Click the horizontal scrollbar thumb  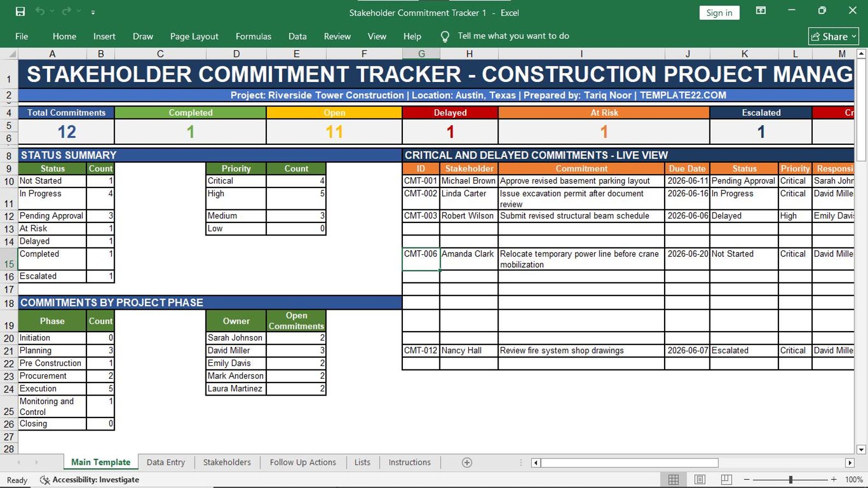coord(629,463)
